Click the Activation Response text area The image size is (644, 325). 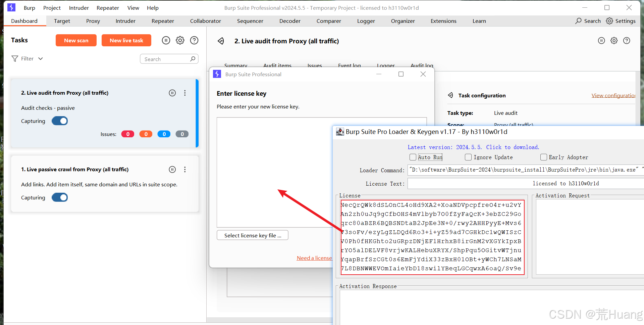pos(492,307)
